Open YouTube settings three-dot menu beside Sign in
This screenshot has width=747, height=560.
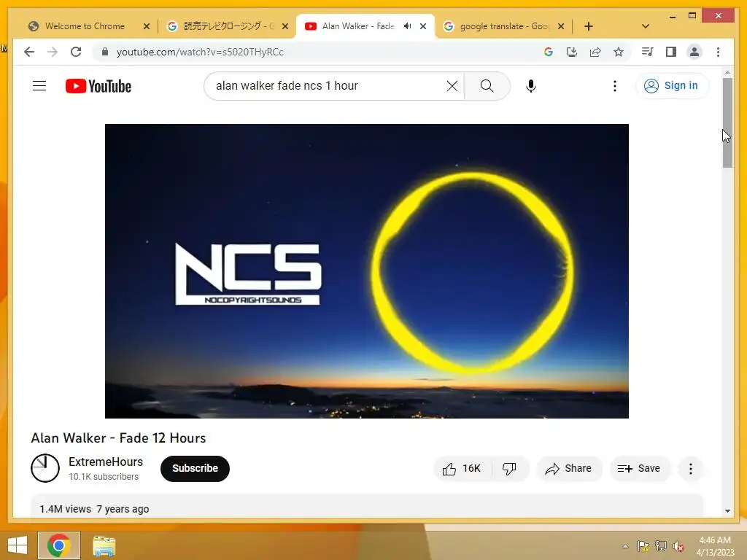tap(614, 86)
